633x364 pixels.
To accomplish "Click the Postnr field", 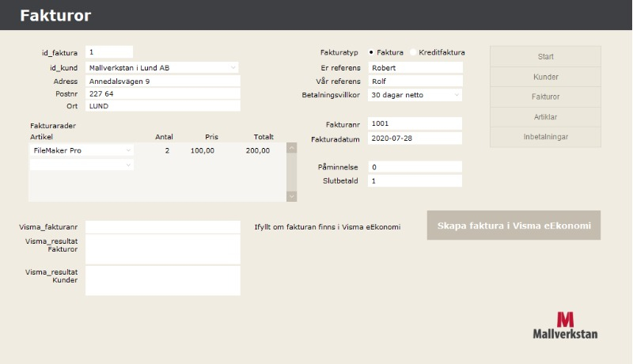I will (x=163, y=93).
